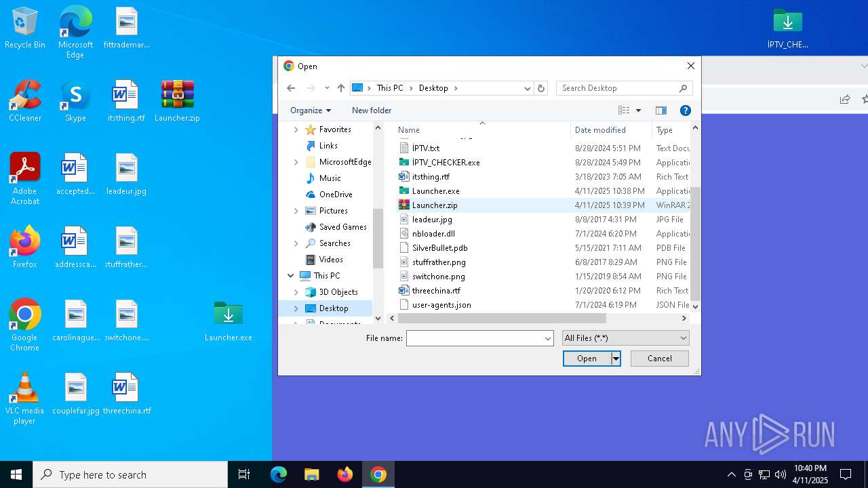
Task: Click Firefox icon on the taskbar
Action: pyautogui.click(x=345, y=474)
